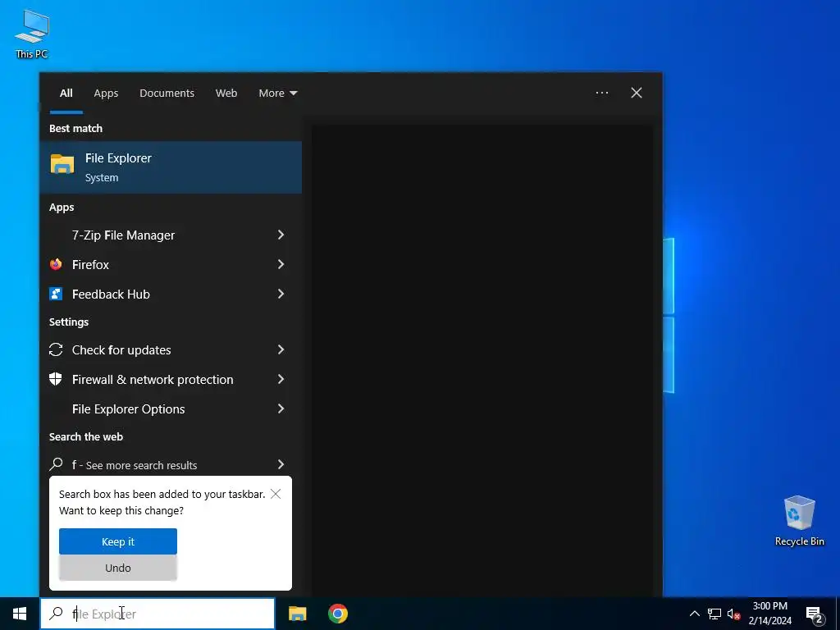The height and width of the screenshot is (630, 840).
Task: Select the Recycle Bin desktop icon
Action: [x=799, y=521]
